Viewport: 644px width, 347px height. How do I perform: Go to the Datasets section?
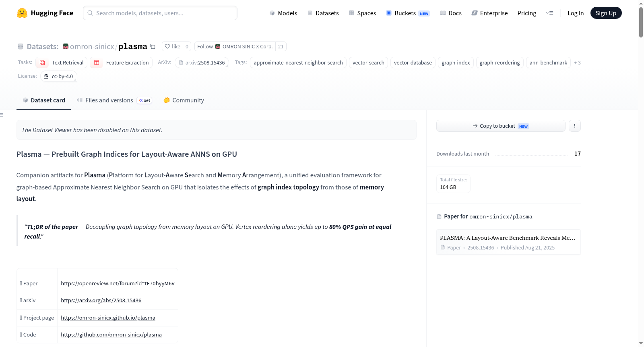point(323,13)
